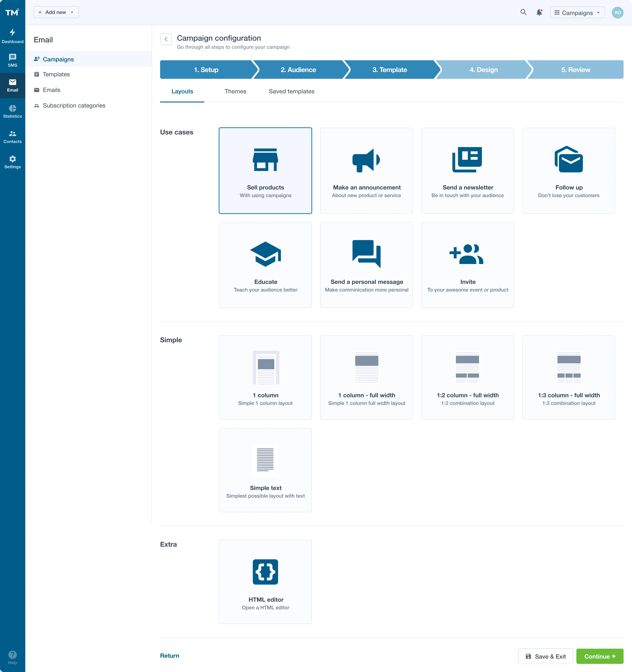The image size is (632, 672).
Task: Open the HTML editor option
Action: click(265, 581)
